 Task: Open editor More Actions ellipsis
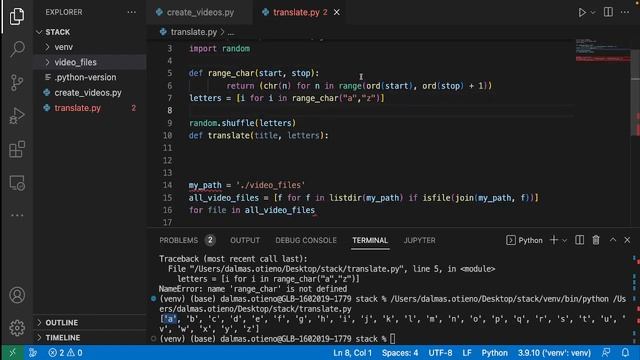(625, 12)
